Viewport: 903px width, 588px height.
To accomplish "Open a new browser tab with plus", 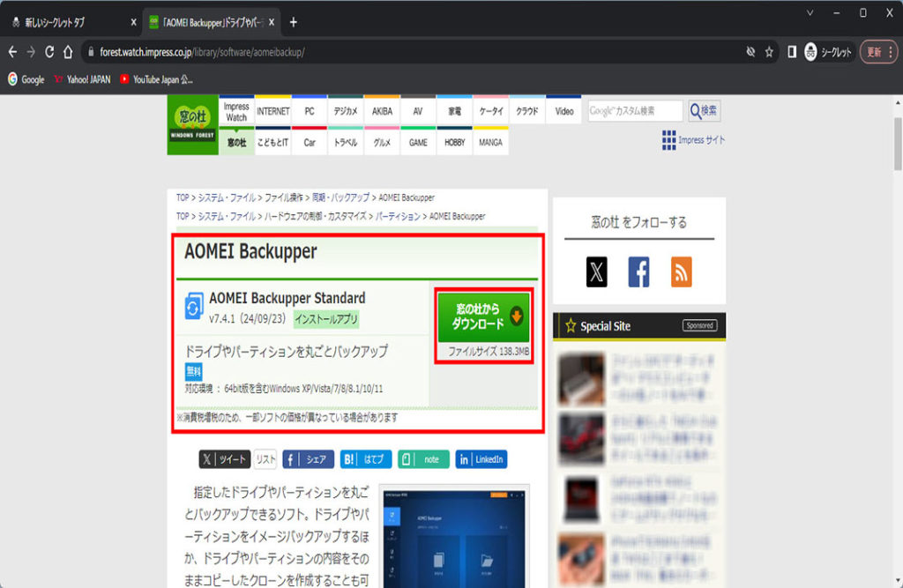I will [294, 22].
